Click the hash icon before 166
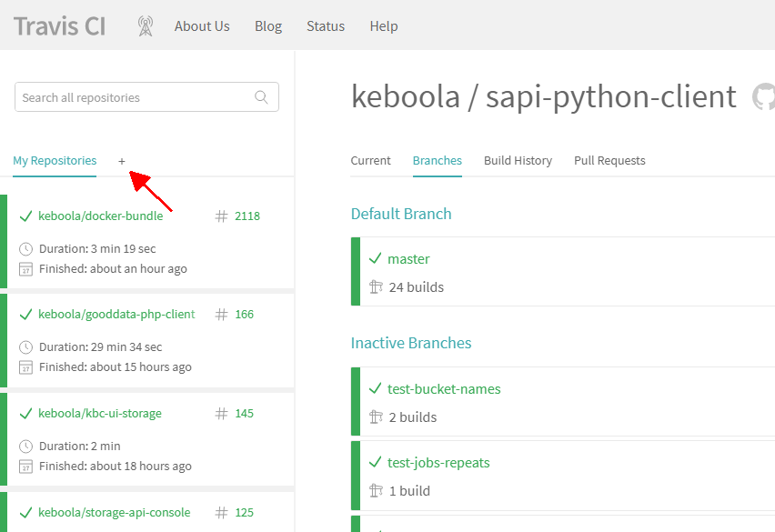775x532 pixels. tap(221, 314)
